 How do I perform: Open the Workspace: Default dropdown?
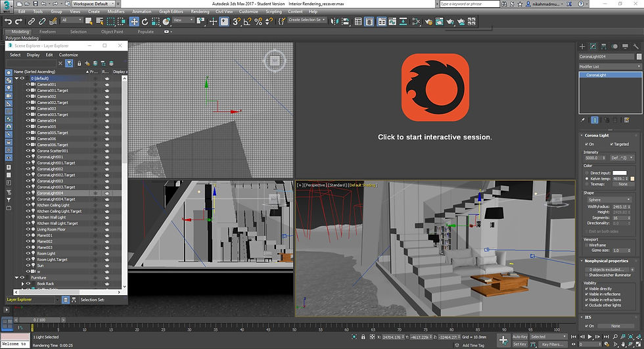pyautogui.click(x=94, y=4)
